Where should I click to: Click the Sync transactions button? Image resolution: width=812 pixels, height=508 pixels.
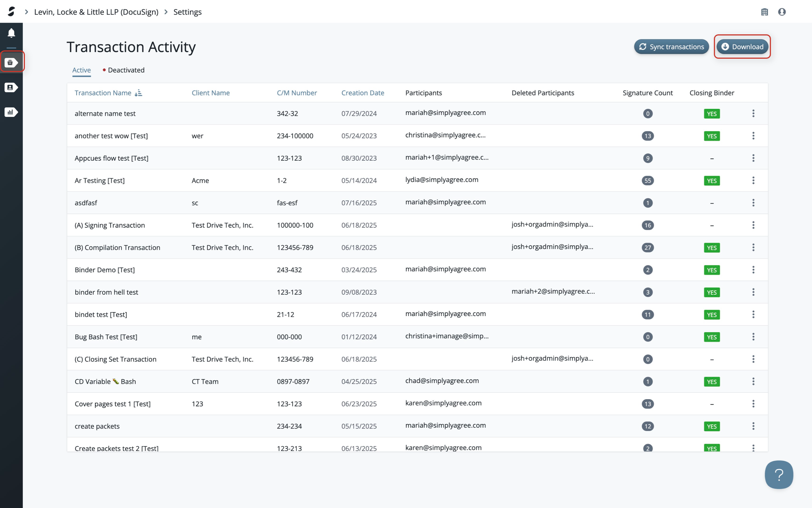click(x=671, y=47)
